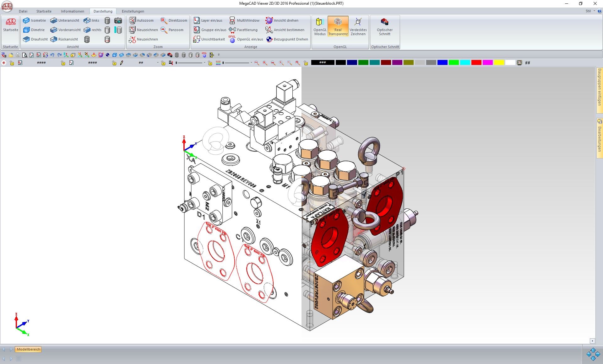This screenshot has width=603, height=364.
Task: Open the Informationen tab
Action: (x=73, y=11)
